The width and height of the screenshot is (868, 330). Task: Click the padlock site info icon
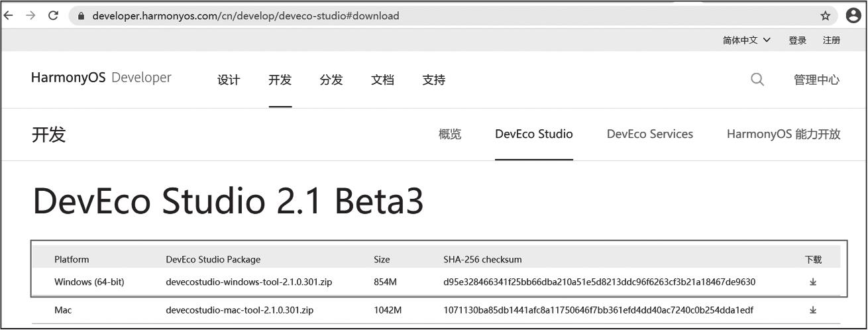click(x=81, y=16)
